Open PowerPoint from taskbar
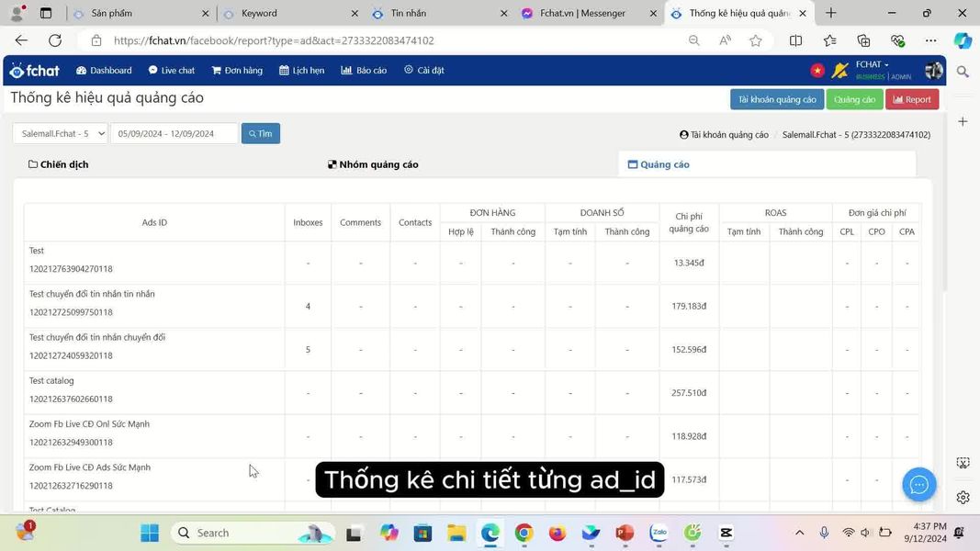Screen dimensions: 980x551 click(x=625, y=533)
